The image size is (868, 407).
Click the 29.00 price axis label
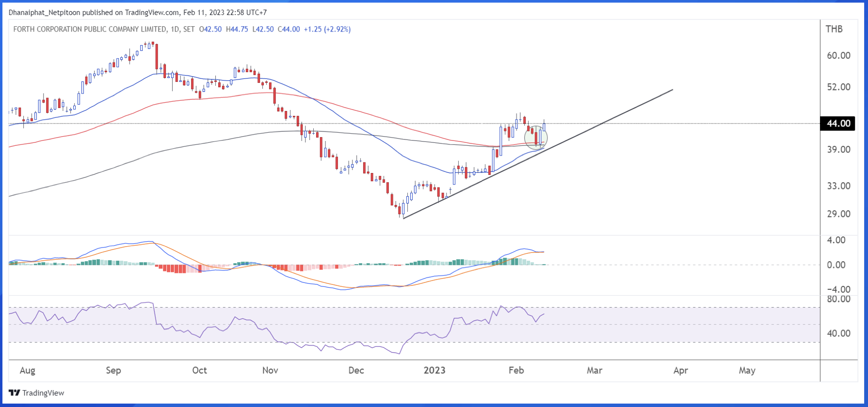pos(838,214)
